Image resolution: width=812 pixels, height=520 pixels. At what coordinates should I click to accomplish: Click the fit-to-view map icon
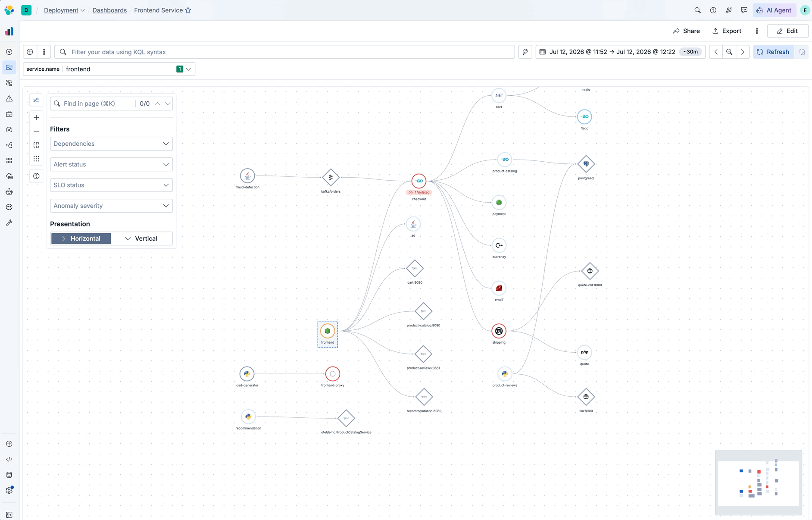(36, 145)
